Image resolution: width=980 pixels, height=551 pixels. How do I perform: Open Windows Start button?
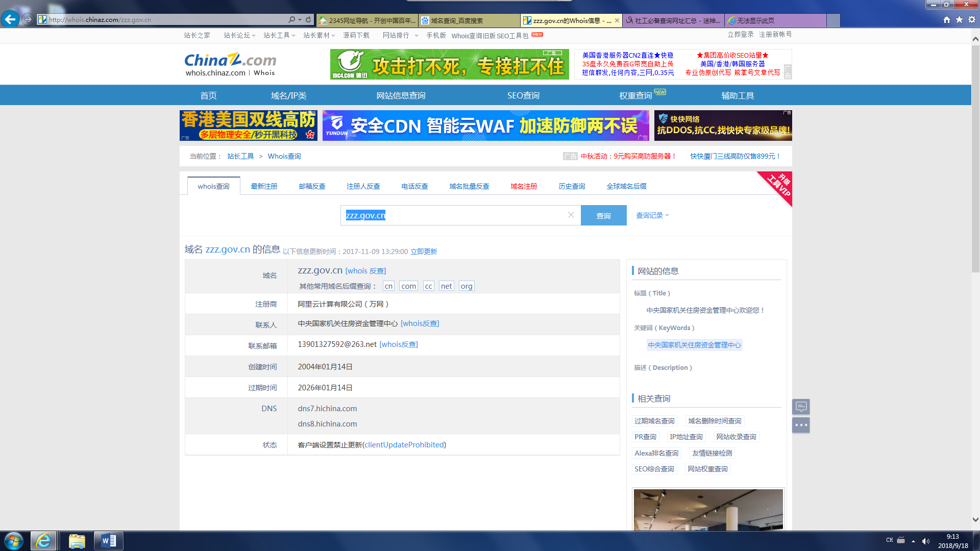point(14,541)
